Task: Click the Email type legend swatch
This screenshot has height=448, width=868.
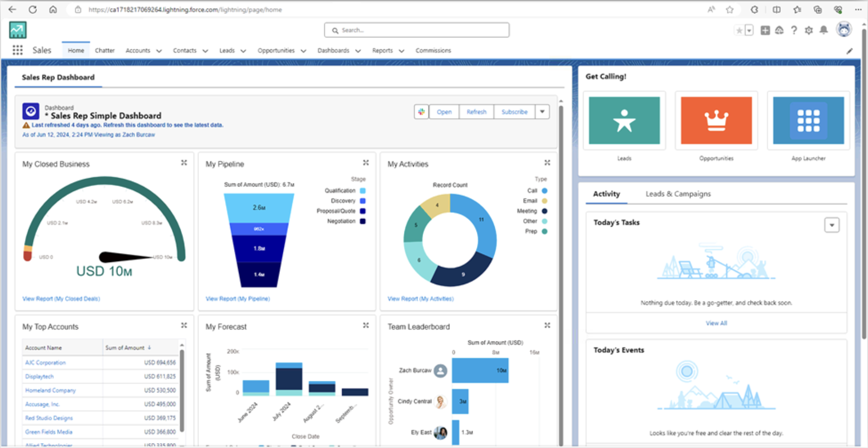Action: click(545, 201)
